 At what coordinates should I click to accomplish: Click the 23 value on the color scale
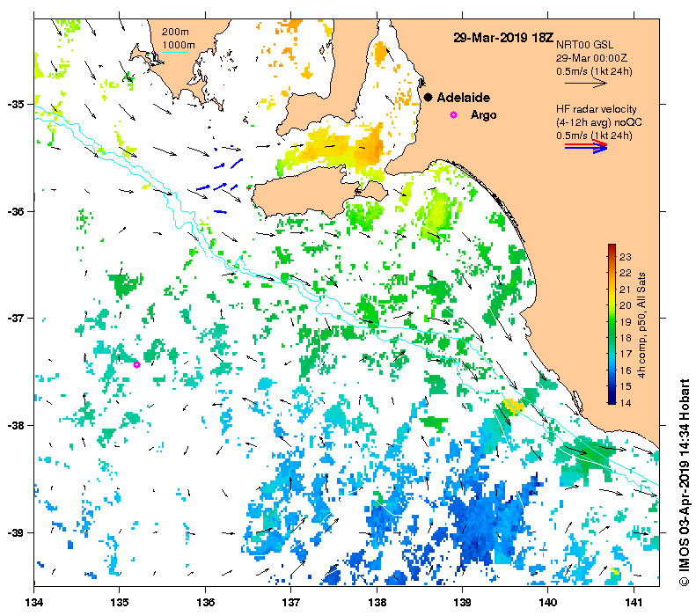pyautogui.click(x=625, y=258)
